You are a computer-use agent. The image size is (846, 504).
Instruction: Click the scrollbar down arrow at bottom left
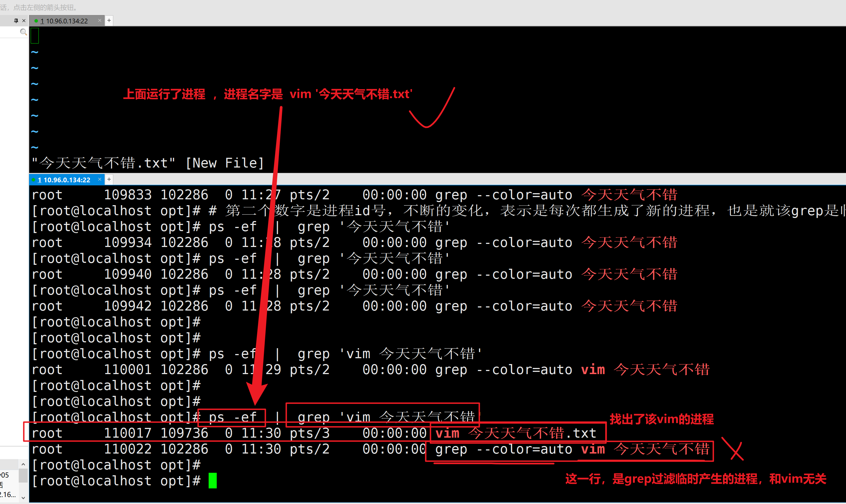coord(23,498)
